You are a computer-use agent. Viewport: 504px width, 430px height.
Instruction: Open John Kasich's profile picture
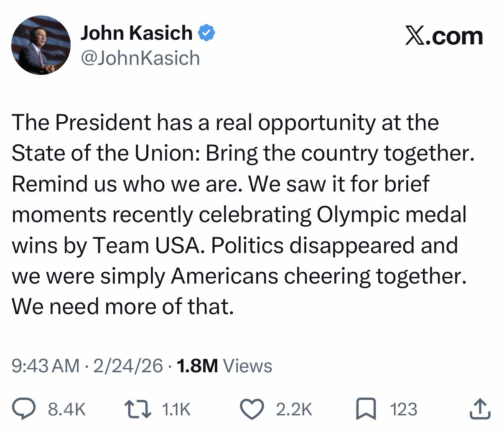pyautogui.click(x=41, y=46)
